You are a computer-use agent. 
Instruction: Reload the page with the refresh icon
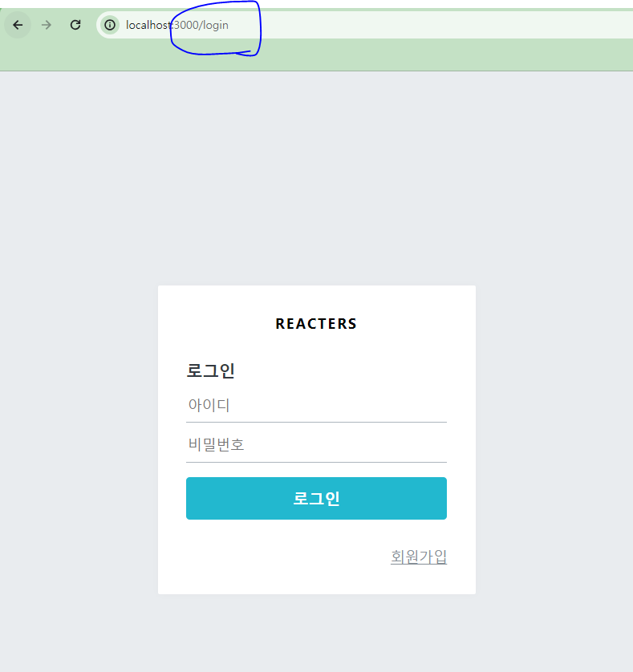[75, 26]
